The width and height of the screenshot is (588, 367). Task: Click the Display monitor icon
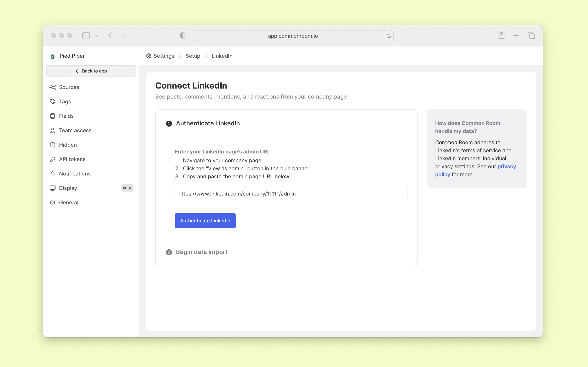click(53, 188)
